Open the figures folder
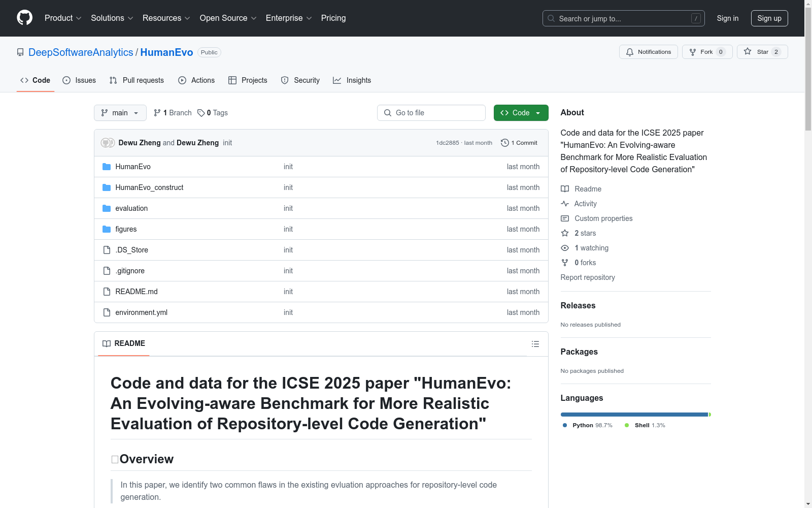 tap(126, 229)
